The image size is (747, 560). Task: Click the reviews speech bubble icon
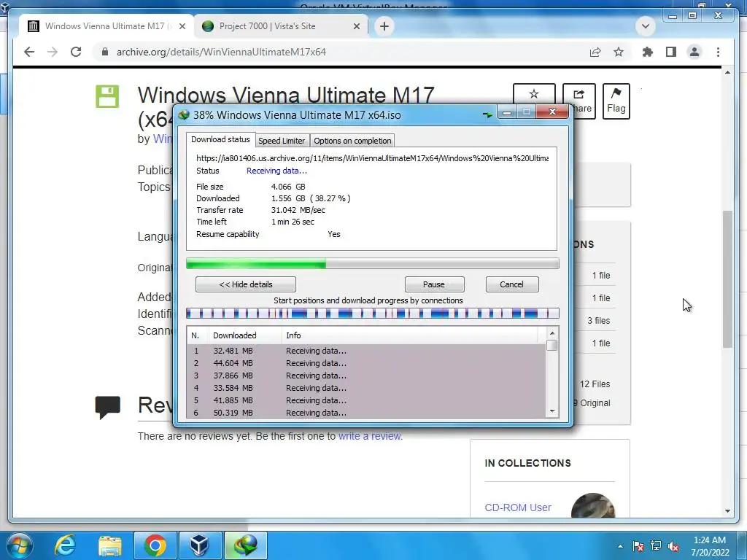click(x=108, y=407)
